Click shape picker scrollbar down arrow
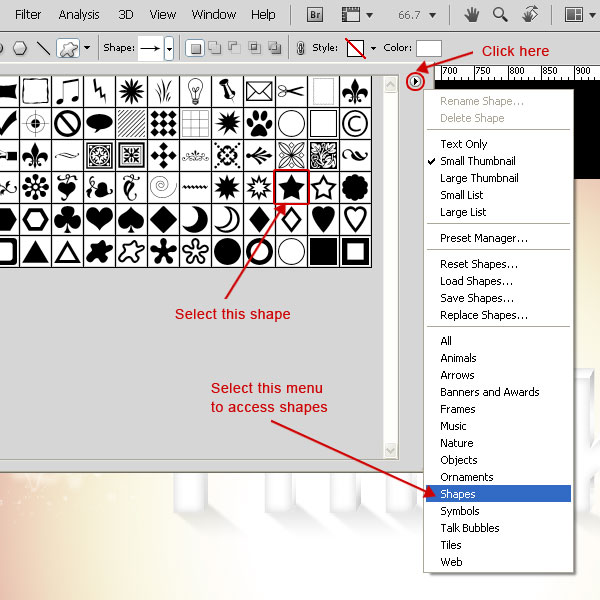Screen dimensions: 600x600 click(390, 450)
